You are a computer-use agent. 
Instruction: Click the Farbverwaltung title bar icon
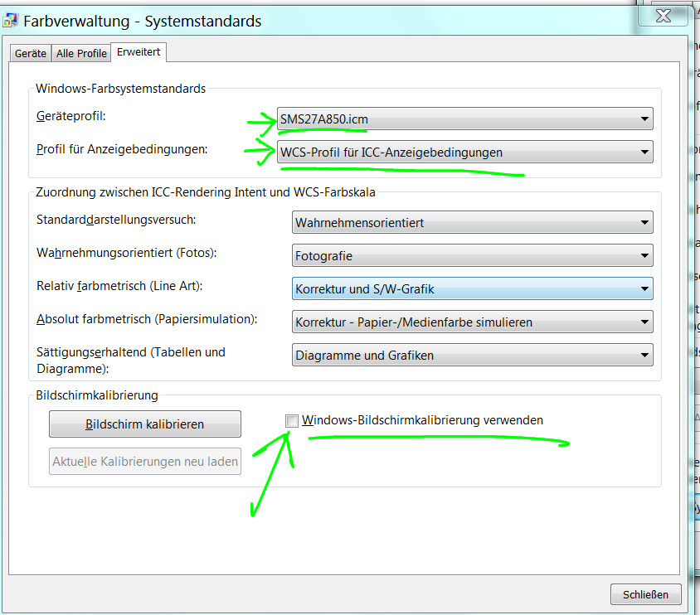pos(11,21)
